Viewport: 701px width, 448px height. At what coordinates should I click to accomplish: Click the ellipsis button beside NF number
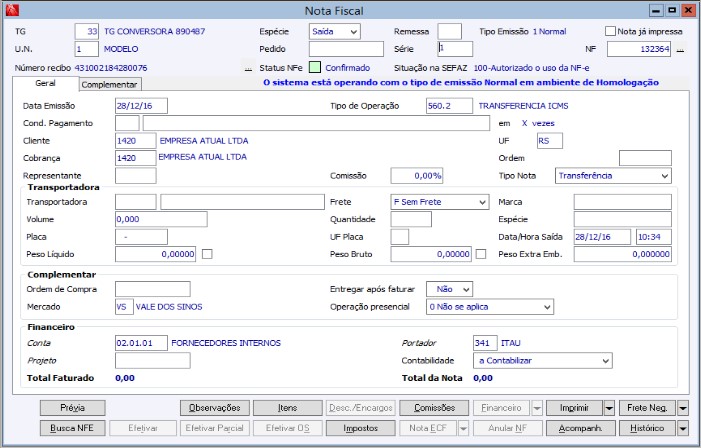680,49
